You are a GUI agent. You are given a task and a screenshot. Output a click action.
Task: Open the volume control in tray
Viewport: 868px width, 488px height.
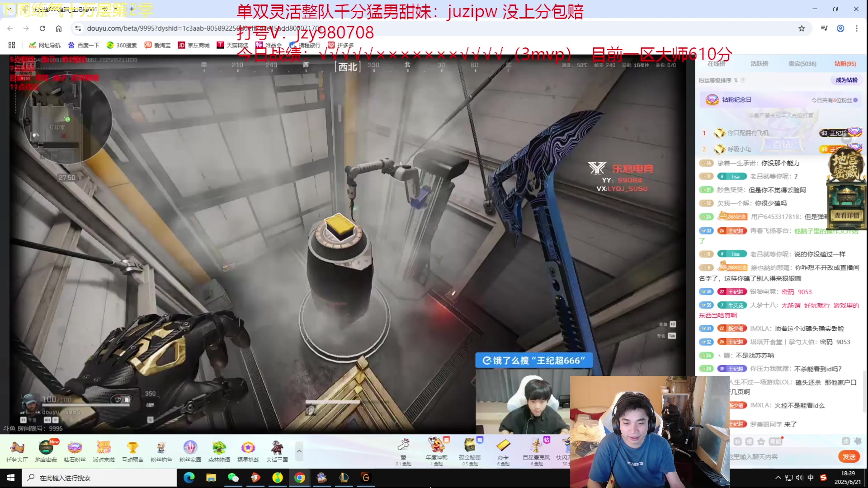(x=799, y=478)
